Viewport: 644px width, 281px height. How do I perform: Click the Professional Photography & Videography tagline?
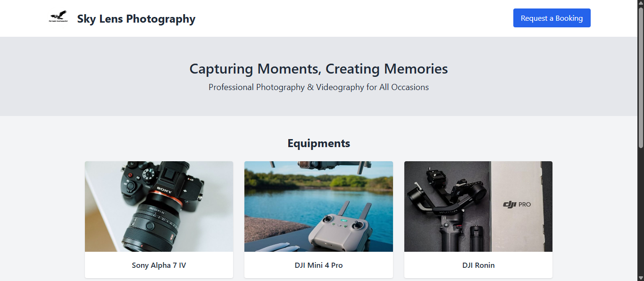point(318,87)
